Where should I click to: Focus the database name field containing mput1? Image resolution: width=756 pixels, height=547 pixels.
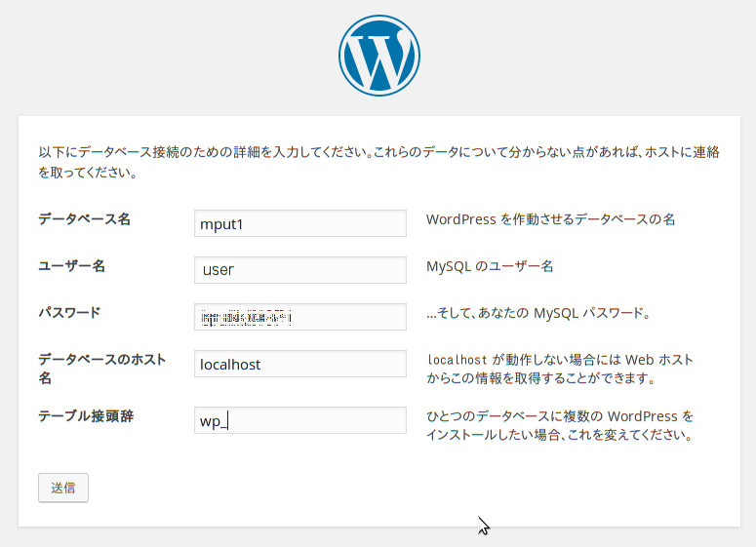point(300,223)
